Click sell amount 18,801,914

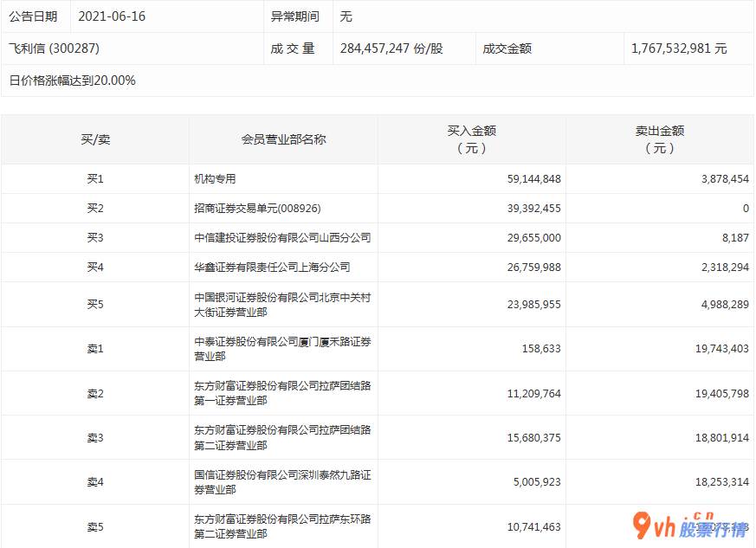[x=721, y=438]
